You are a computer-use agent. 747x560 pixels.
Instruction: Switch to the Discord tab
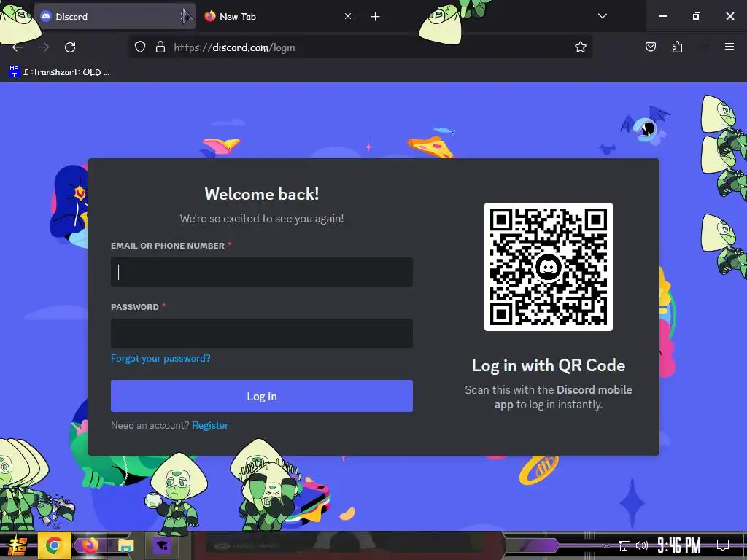click(x=115, y=17)
